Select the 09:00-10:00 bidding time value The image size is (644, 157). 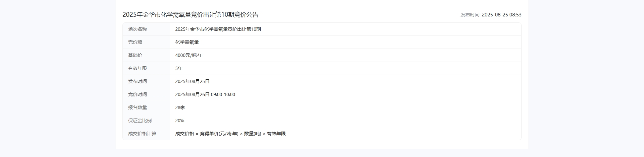pos(223,94)
